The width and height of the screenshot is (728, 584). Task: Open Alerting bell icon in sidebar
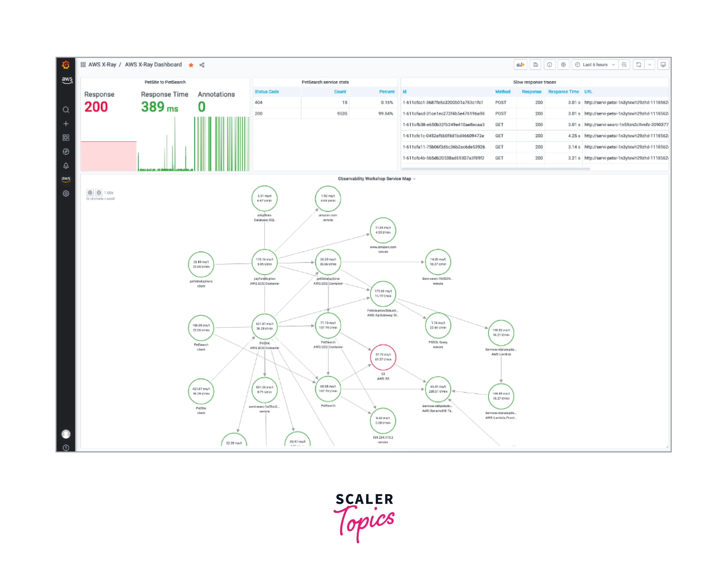coord(66,166)
